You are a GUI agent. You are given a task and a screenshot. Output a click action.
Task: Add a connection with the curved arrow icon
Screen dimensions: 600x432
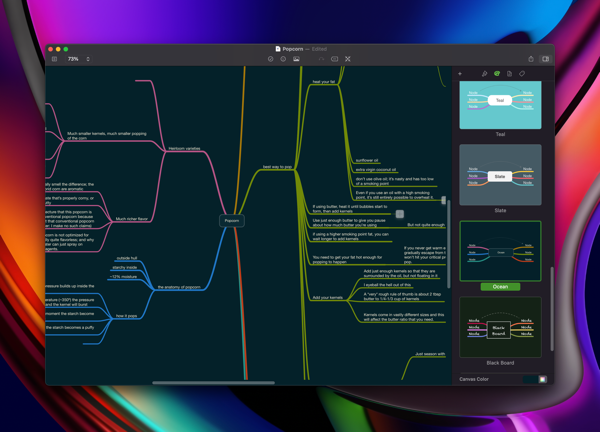pos(321,59)
